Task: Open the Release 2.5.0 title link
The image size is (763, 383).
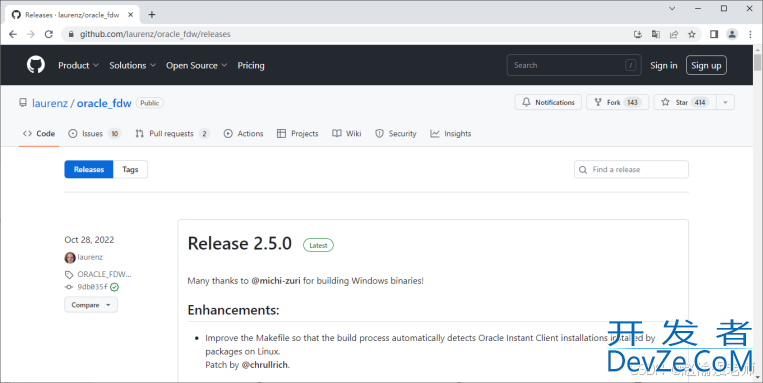Action: pos(240,243)
